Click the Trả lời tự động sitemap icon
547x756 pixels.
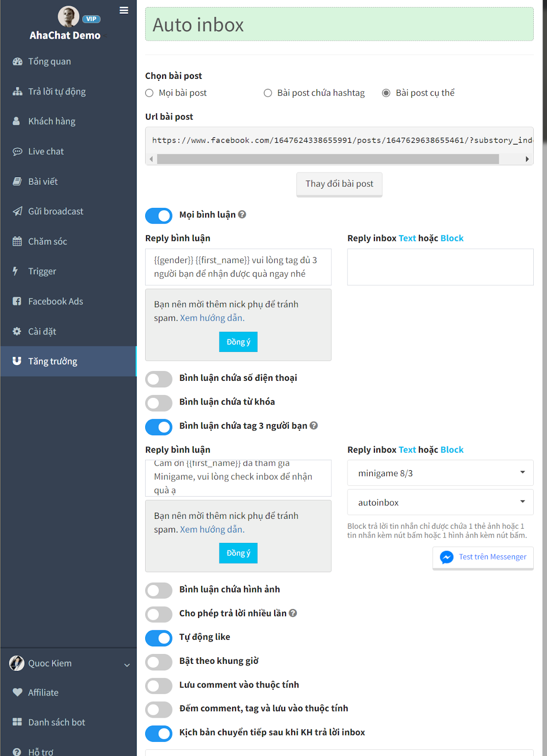17,92
